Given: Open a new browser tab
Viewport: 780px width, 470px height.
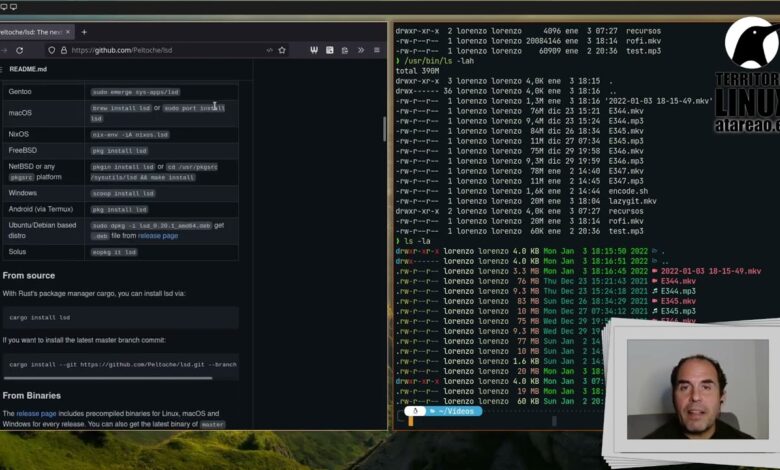Looking at the screenshot, I should pyautogui.click(x=84, y=32).
